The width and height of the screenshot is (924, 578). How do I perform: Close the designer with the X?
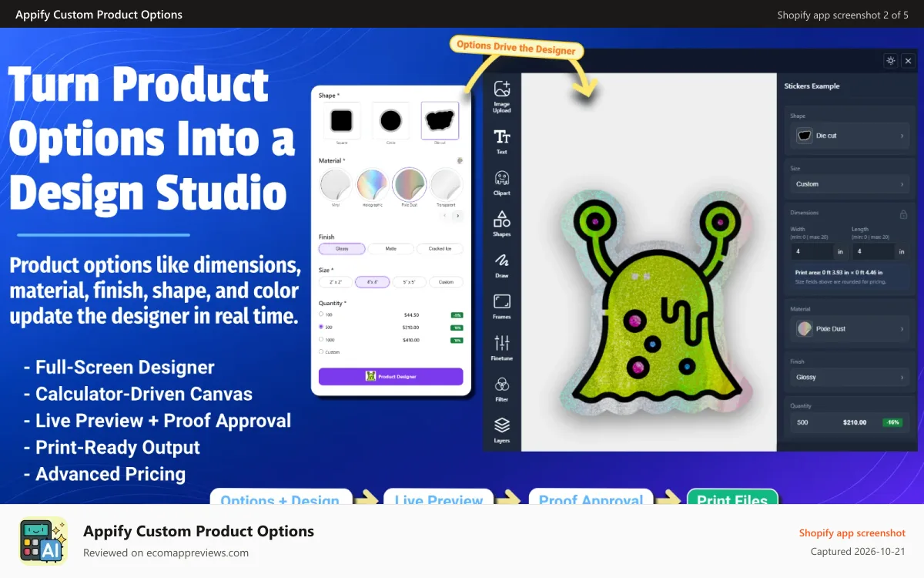[x=909, y=60]
